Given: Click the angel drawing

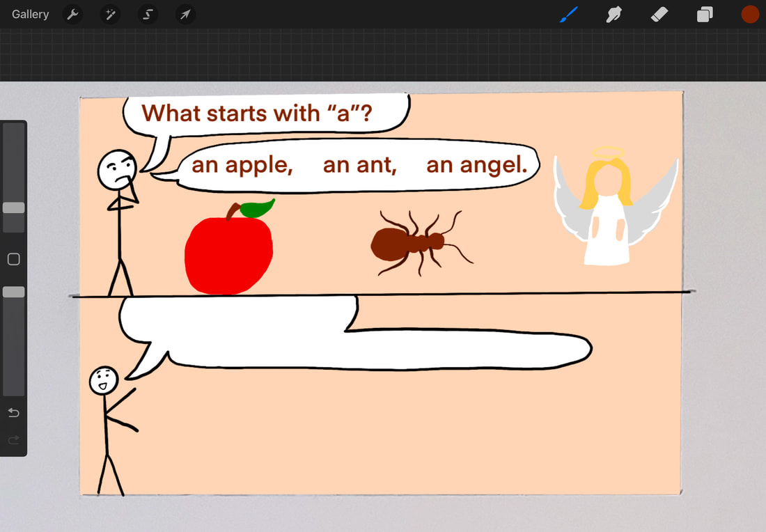Looking at the screenshot, I should [x=615, y=206].
